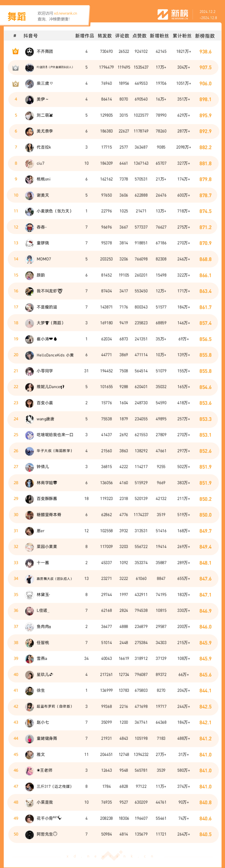Sort by 点赞数 column header
225x868 pixels.
click(x=140, y=36)
